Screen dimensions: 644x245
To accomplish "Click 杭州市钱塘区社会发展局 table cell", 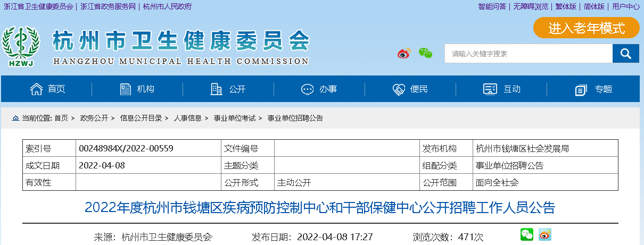I will [523, 148].
